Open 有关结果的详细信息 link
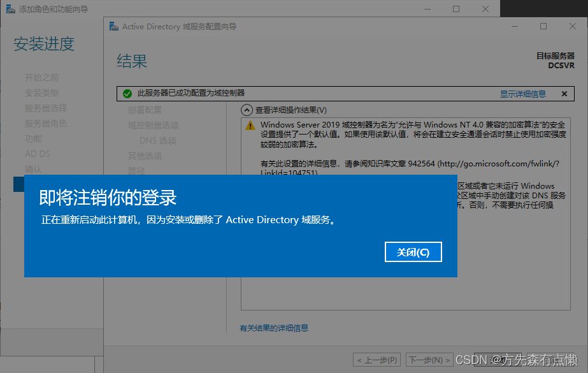 (274, 328)
